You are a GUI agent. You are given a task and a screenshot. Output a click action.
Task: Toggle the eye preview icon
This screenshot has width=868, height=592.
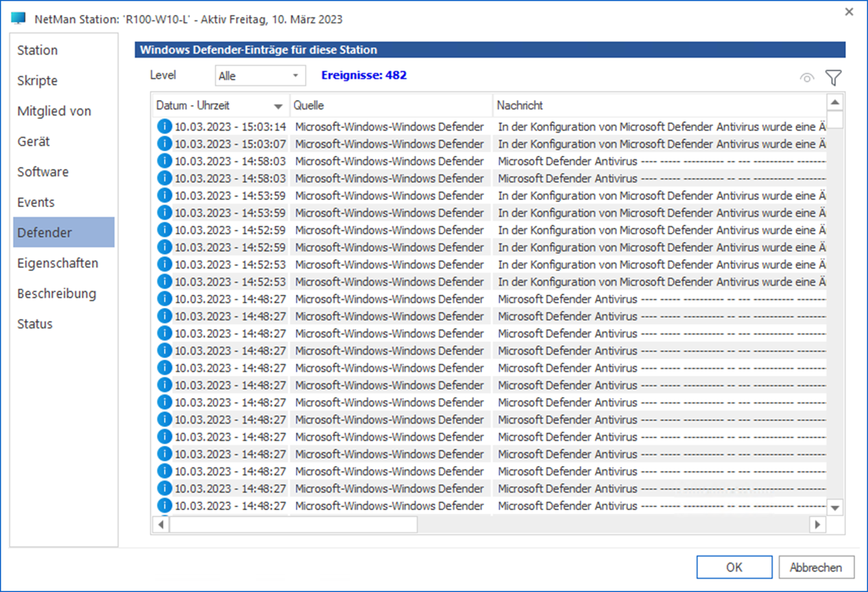pos(806,77)
